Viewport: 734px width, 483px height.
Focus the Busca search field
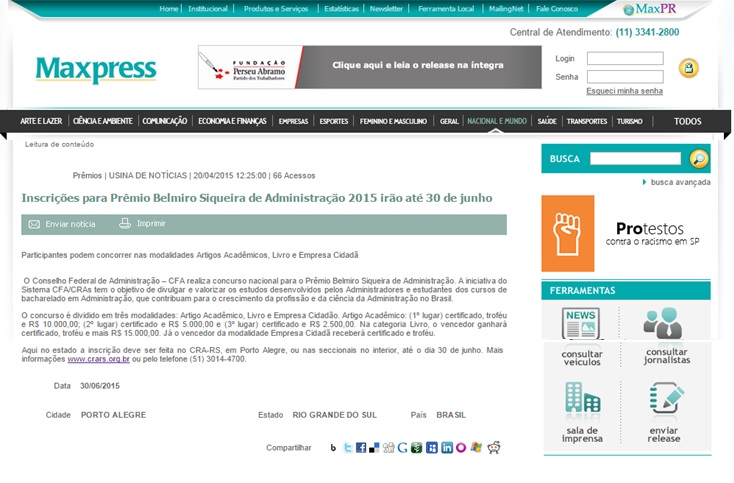[635, 159]
